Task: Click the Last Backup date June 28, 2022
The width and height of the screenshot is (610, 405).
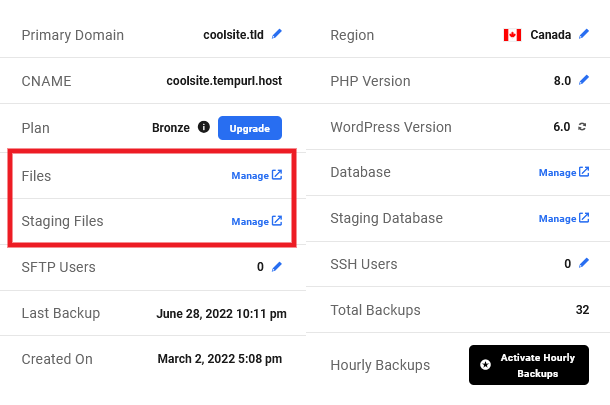Action: pyautogui.click(x=221, y=313)
